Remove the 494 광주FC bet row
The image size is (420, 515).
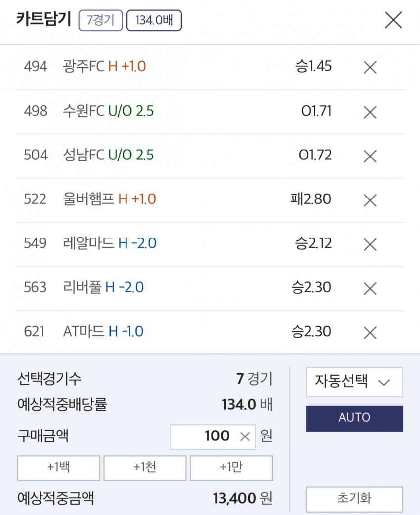coord(370,67)
